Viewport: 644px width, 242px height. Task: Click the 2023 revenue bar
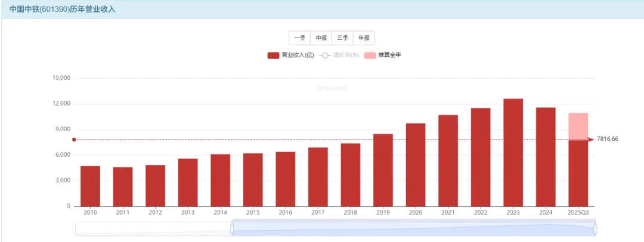(513, 153)
